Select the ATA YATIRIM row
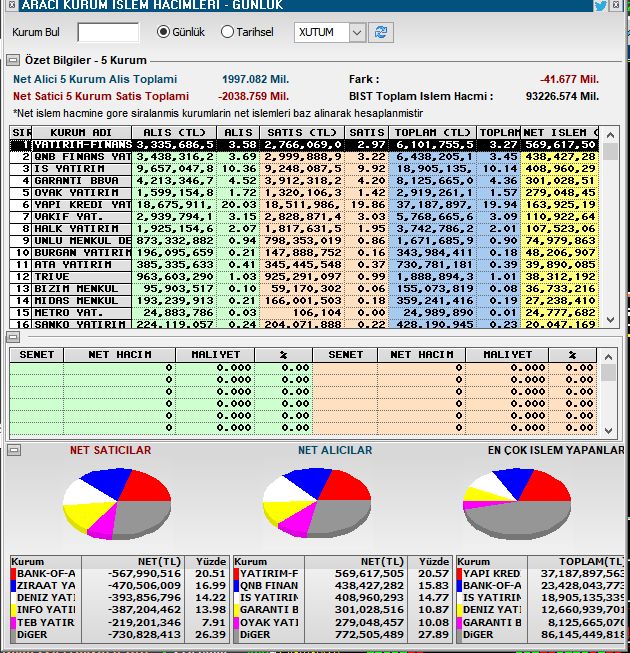630x653 pixels. point(304,264)
